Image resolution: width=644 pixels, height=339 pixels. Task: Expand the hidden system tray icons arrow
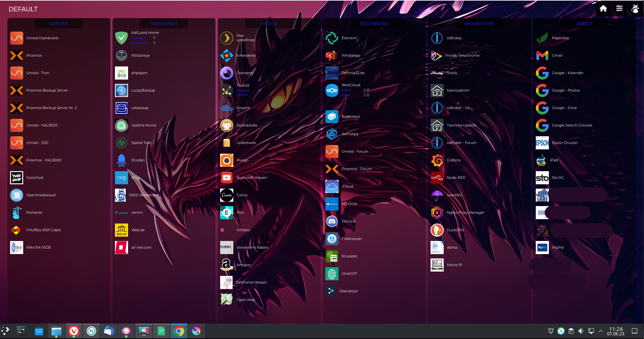(601, 331)
